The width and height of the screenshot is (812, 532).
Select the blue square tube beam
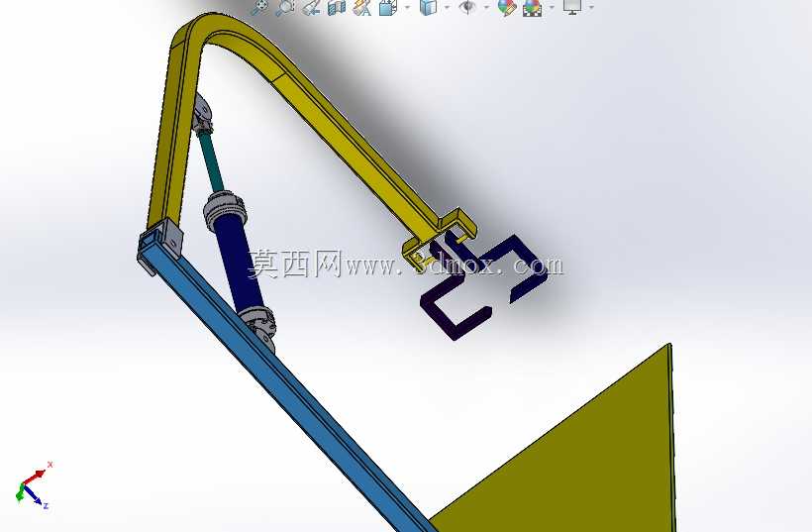point(290,388)
